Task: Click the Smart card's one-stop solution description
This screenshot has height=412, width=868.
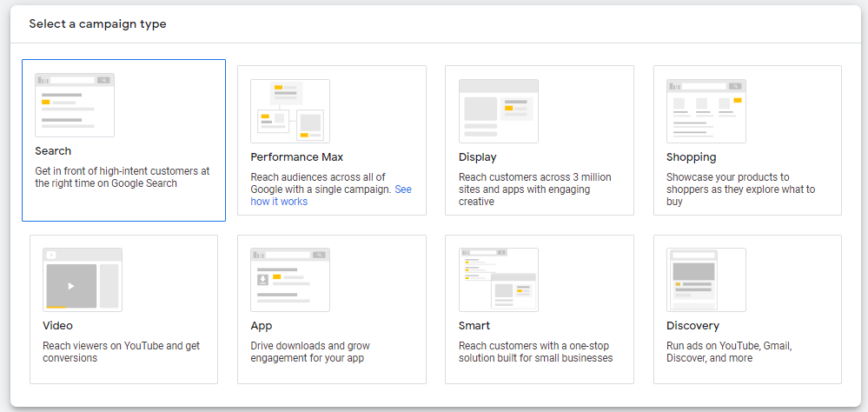Action: [535, 351]
